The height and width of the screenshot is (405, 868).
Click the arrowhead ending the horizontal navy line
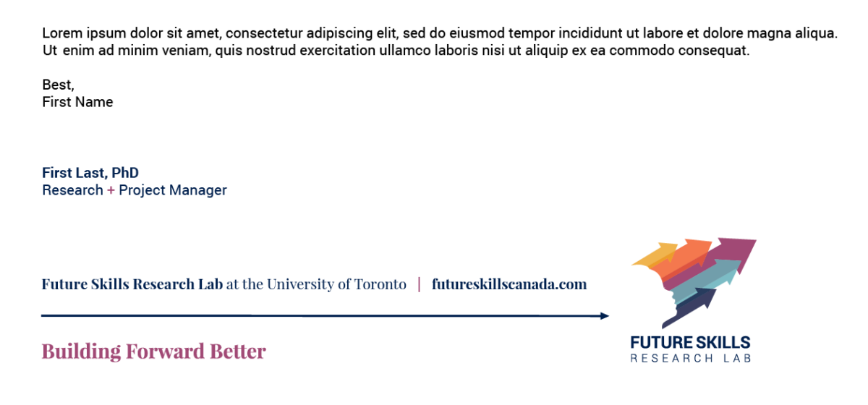point(604,316)
